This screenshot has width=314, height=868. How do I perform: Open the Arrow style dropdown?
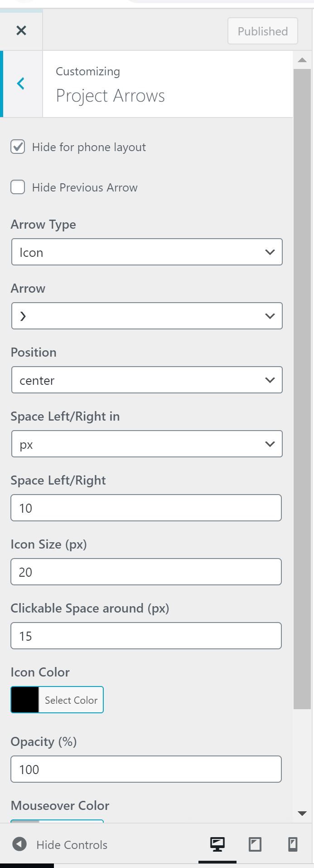(x=147, y=316)
